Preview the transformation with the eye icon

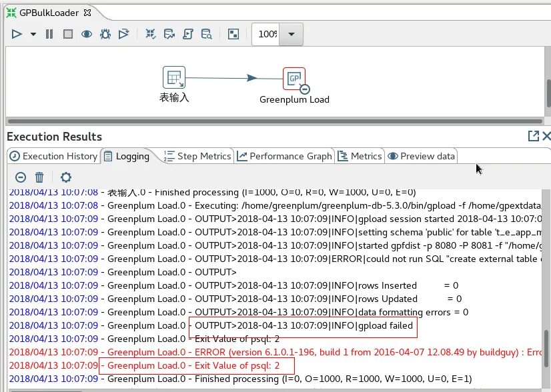click(87, 34)
